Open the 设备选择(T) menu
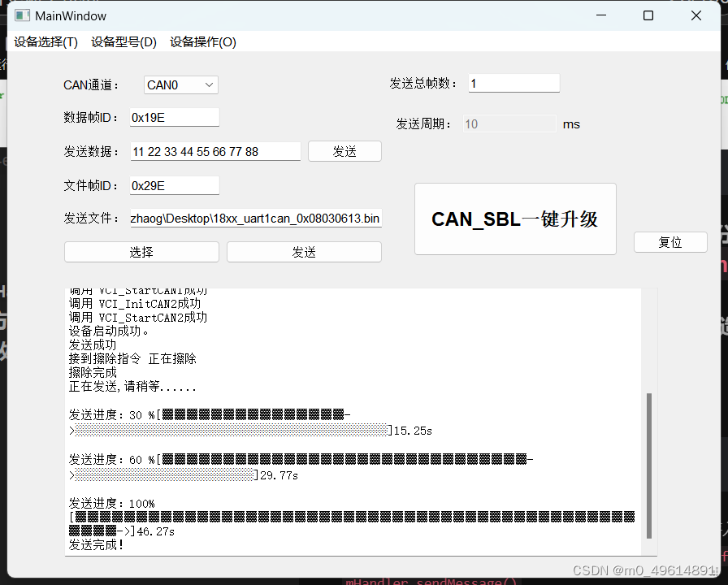The width and height of the screenshot is (728, 585). (45, 41)
